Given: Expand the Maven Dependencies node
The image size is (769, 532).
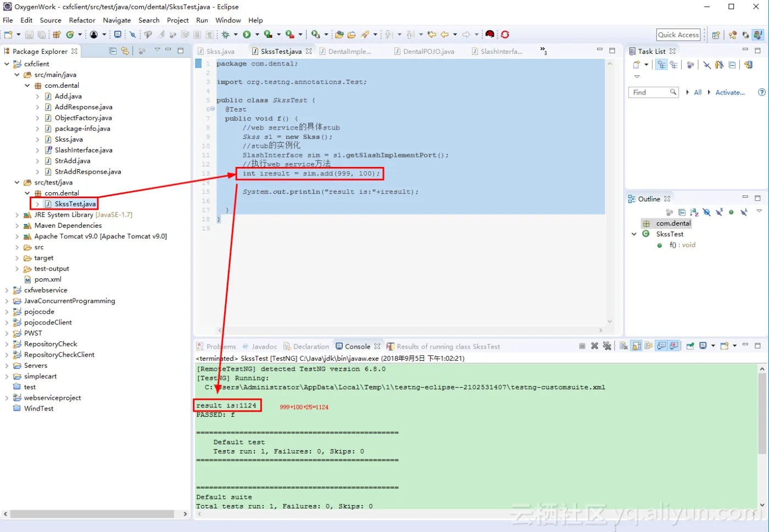Looking at the screenshot, I should [x=17, y=226].
